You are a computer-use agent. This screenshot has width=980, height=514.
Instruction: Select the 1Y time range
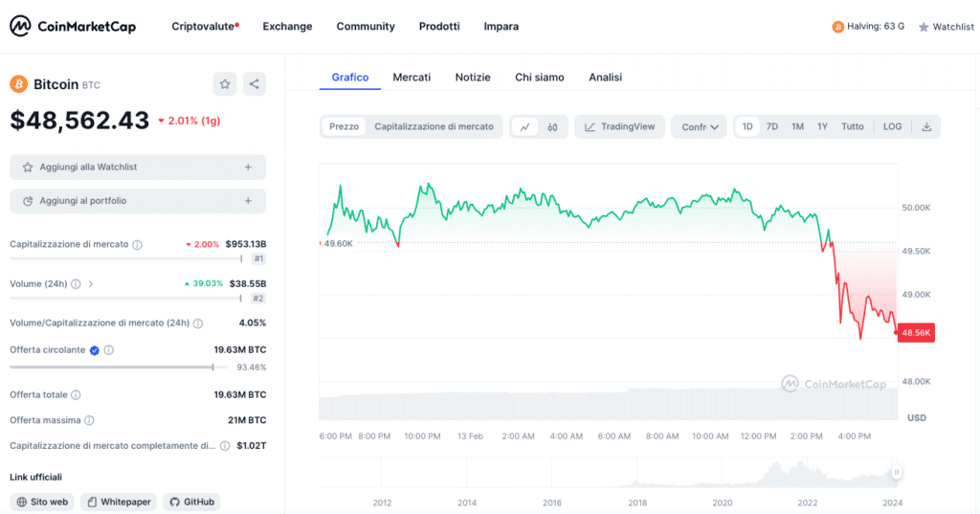822,126
